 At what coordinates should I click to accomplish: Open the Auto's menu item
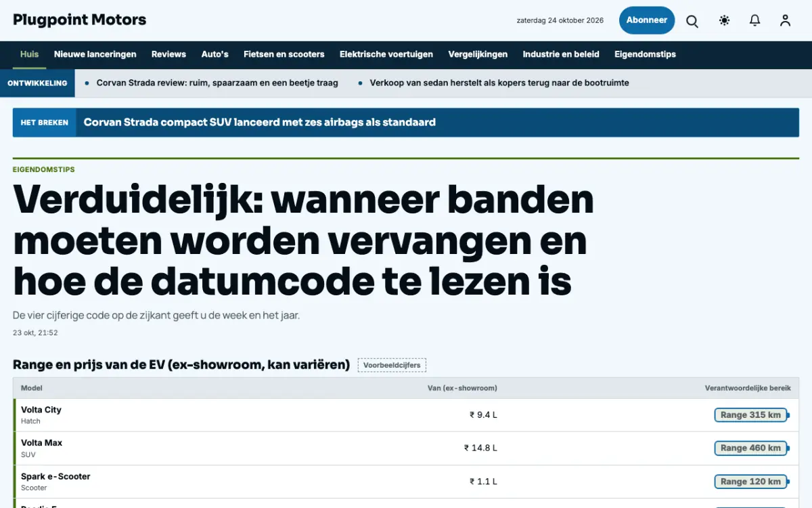215,54
